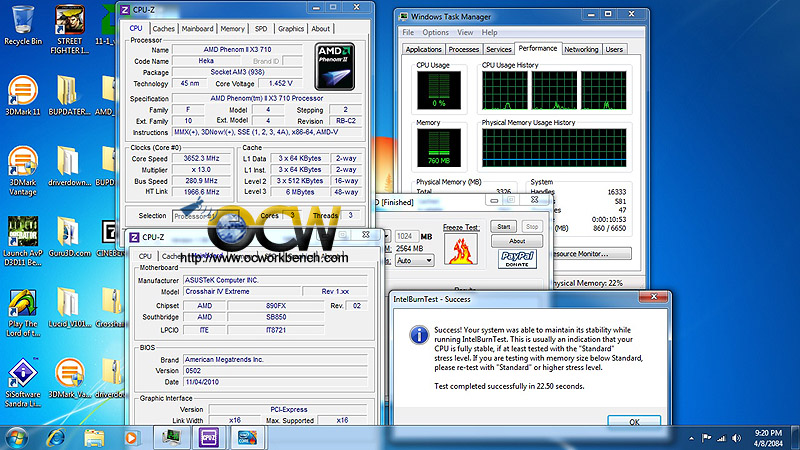The image size is (800, 450).
Task: Click Start button in IntelBurnTest
Action: pos(504,227)
